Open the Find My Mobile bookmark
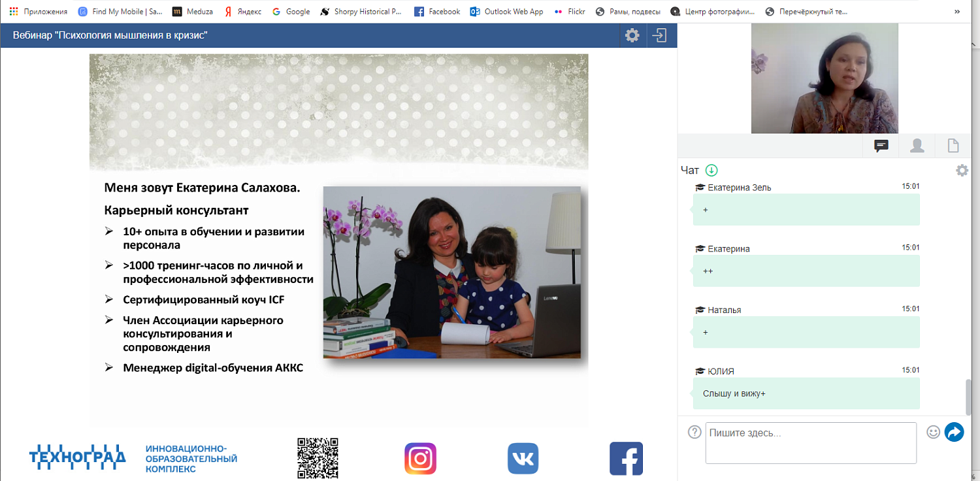The width and height of the screenshot is (980, 481). (x=121, y=11)
